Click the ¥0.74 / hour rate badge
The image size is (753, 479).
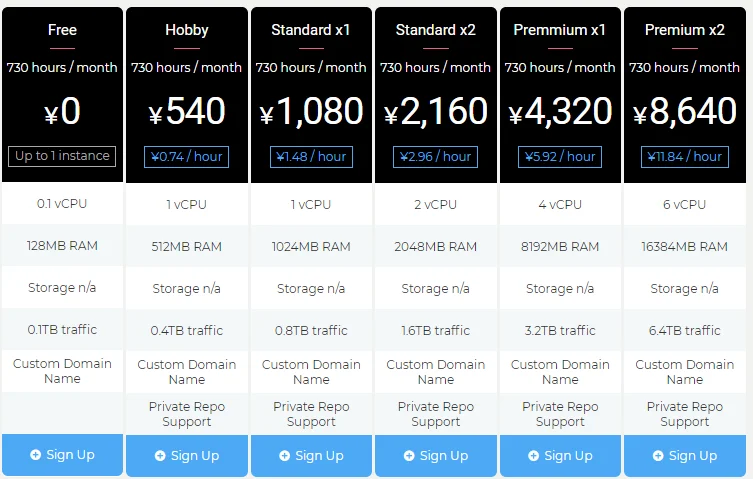tap(187, 156)
